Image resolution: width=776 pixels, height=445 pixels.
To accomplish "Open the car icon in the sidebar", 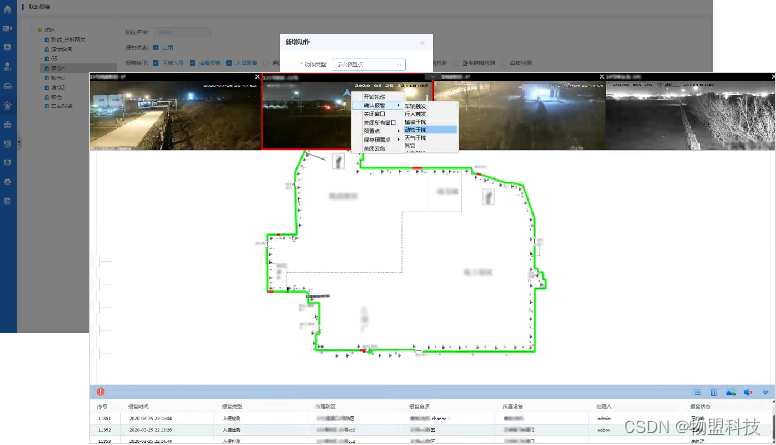I will [x=7, y=86].
